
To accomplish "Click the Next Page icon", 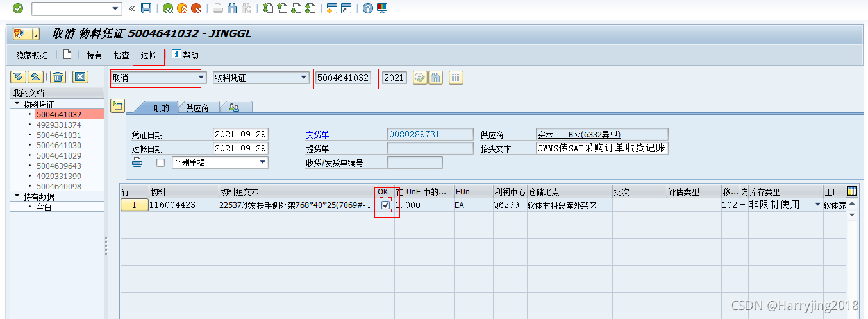I will click(x=296, y=8).
